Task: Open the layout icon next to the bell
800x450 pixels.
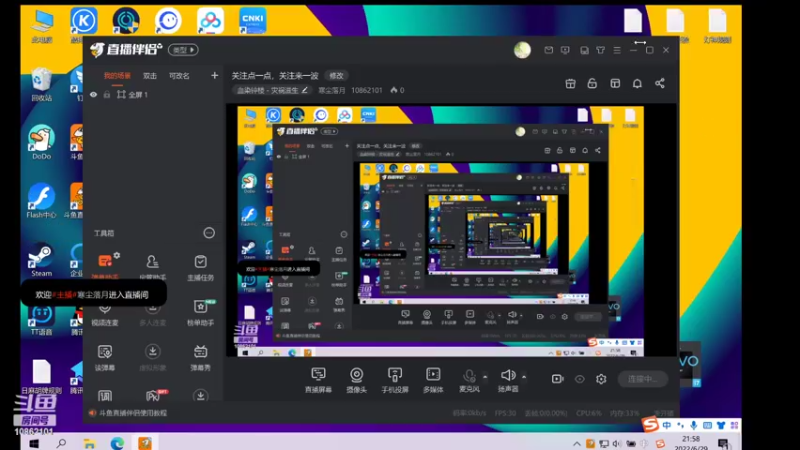Action: tap(615, 84)
